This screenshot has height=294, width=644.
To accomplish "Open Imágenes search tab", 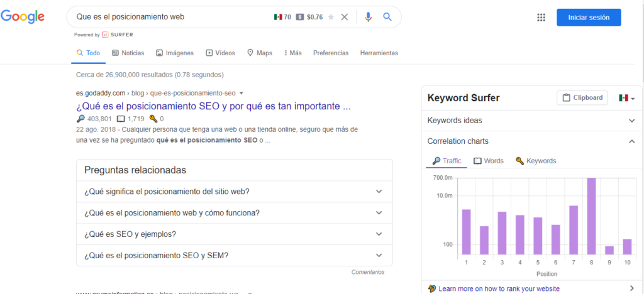I will [175, 53].
